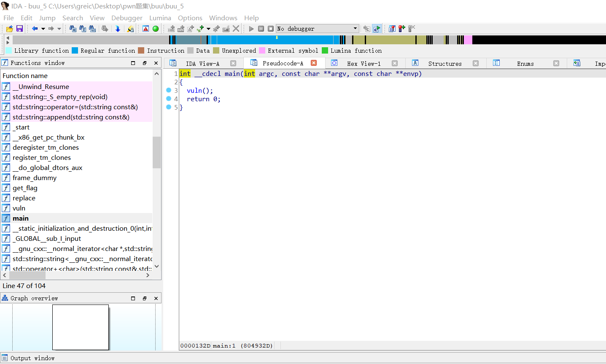
Task: Jump forward with the gray right arrow
Action: tap(51, 29)
